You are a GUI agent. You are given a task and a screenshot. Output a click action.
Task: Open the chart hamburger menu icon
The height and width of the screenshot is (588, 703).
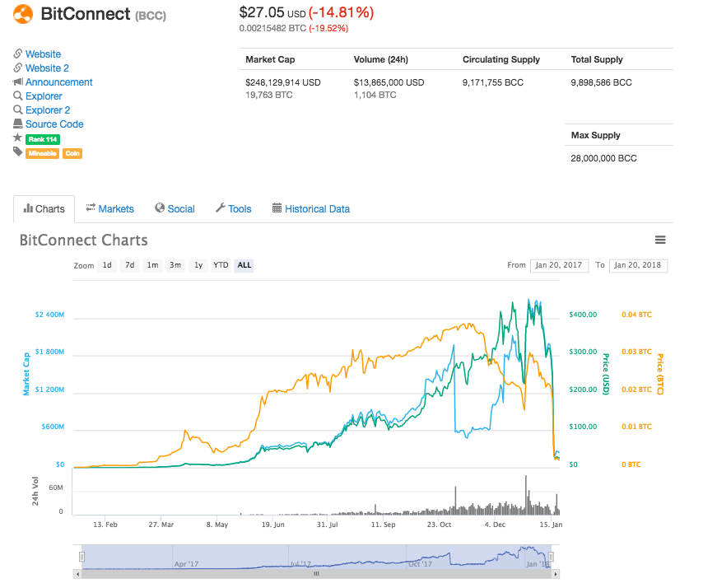(660, 240)
